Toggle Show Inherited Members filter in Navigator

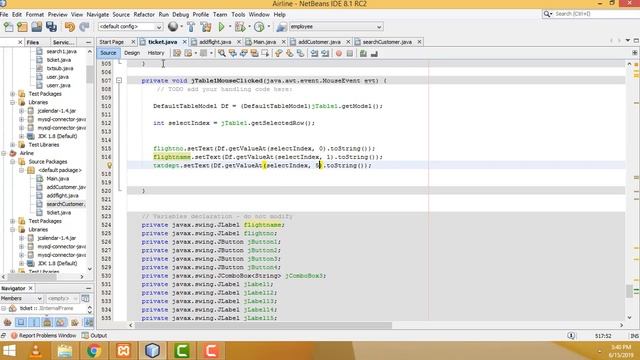(8, 322)
